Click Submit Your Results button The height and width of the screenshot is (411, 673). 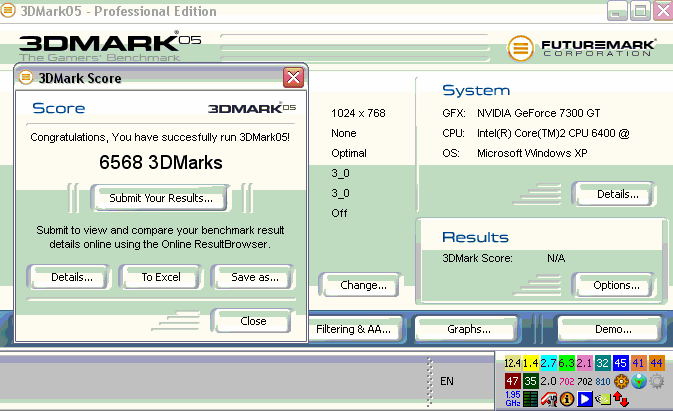point(160,198)
